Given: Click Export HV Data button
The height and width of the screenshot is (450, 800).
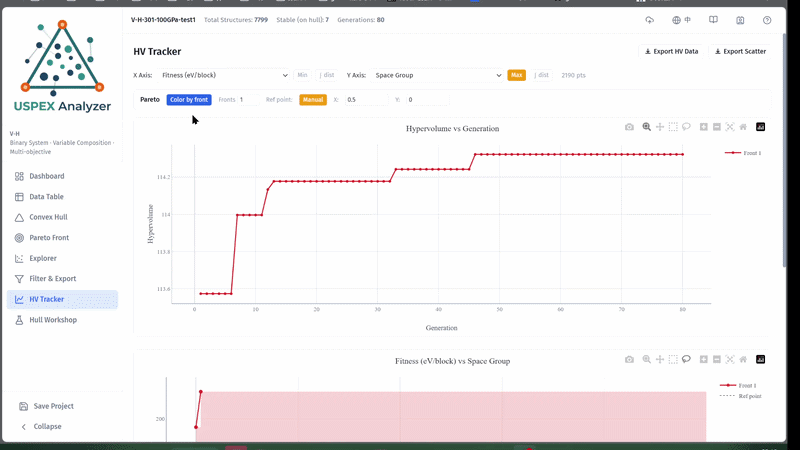Looking at the screenshot, I should coord(671,52).
